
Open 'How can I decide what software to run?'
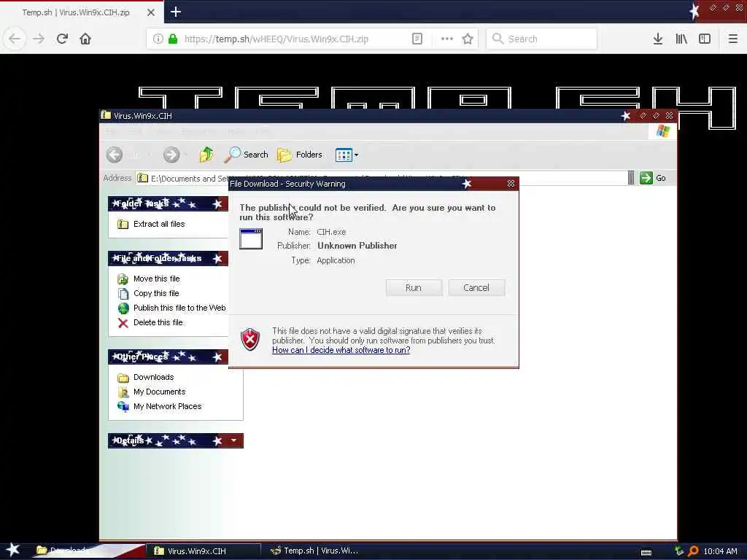[341, 350]
